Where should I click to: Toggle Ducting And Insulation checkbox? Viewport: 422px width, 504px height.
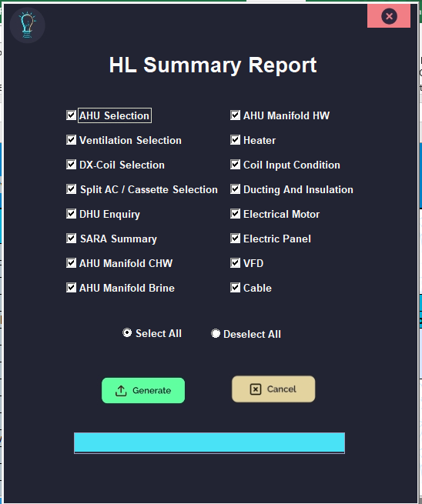point(235,189)
